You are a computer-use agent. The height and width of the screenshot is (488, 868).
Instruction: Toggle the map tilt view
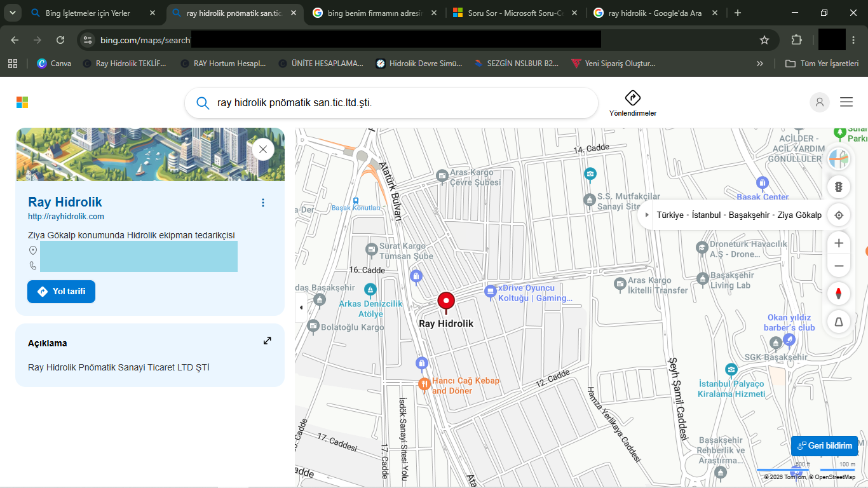(839, 322)
